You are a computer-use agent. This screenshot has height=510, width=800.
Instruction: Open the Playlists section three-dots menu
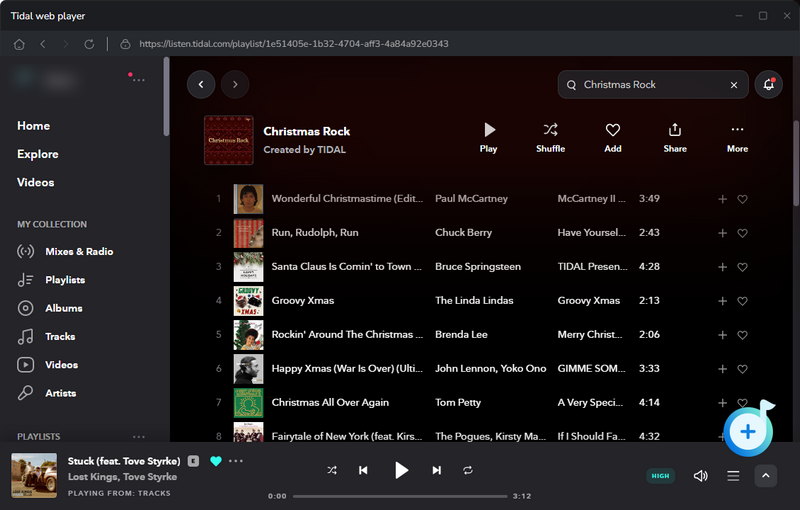click(139, 437)
